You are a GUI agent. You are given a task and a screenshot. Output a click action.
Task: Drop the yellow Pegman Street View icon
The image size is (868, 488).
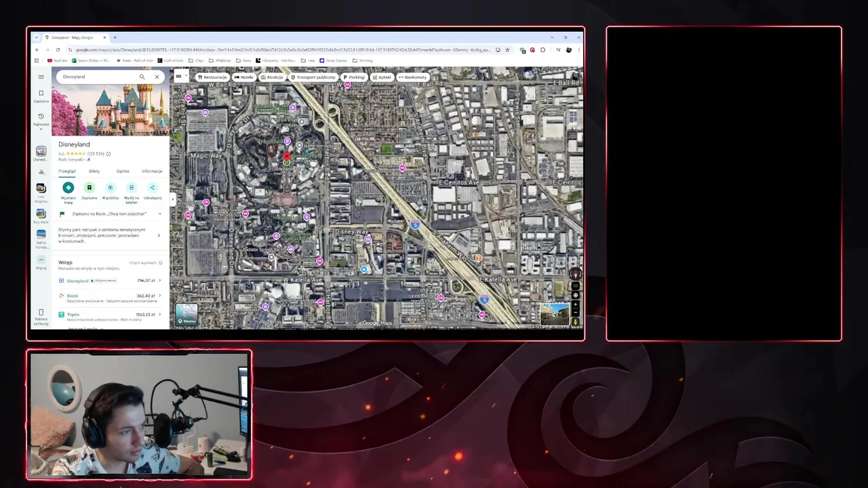[576, 322]
